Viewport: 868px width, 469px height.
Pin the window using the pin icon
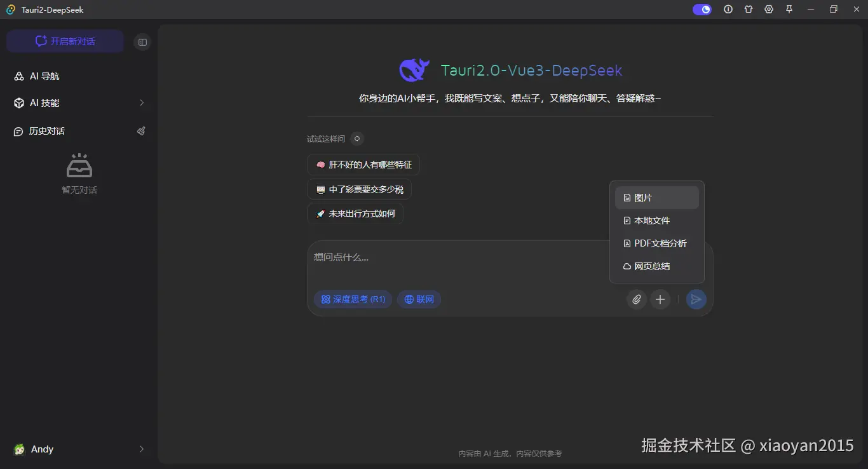click(x=789, y=9)
